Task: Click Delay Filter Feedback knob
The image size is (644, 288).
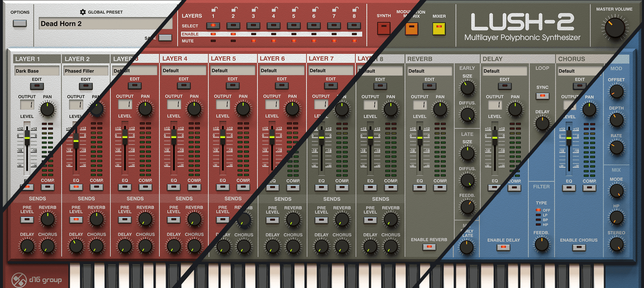Action: coord(541,245)
